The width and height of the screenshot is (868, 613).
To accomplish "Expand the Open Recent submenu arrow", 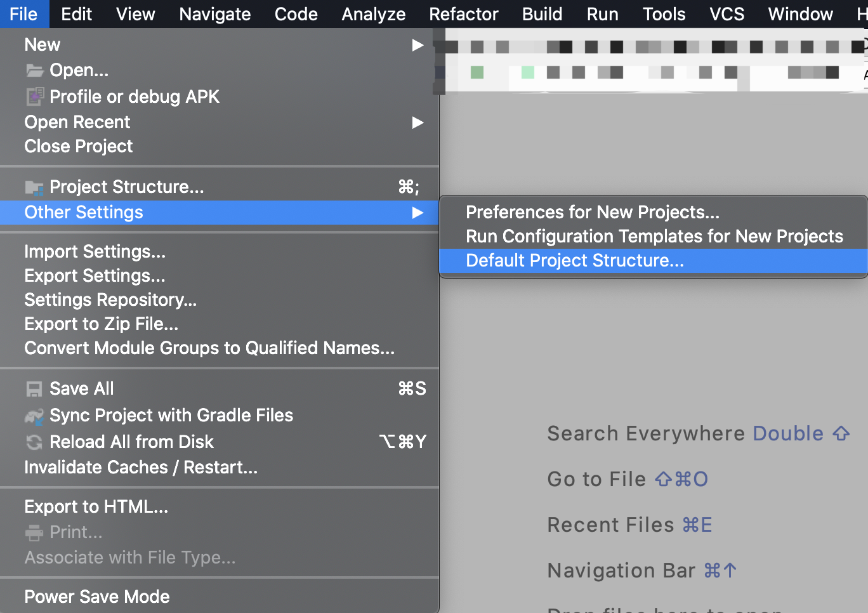I will (x=418, y=122).
